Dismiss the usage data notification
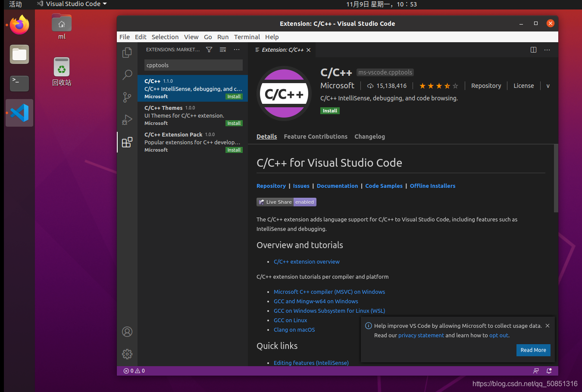The image size is (582, 392). point(548,326)
